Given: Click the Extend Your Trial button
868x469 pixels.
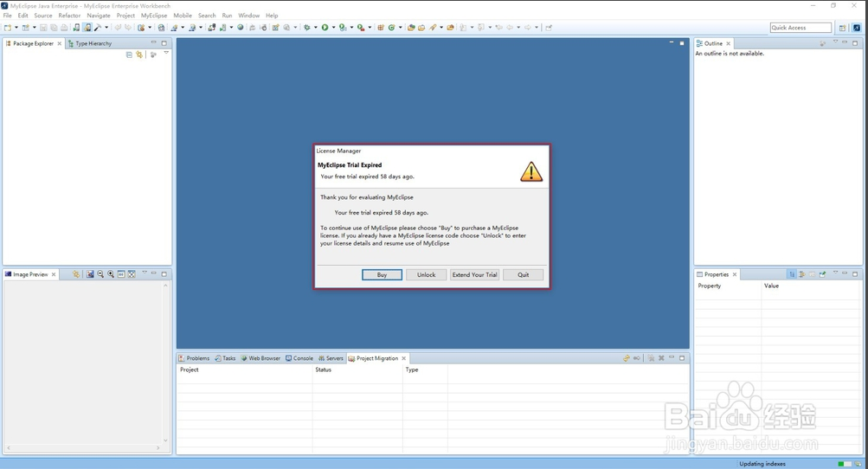Looking at the screenshot, I should (474, 274).
